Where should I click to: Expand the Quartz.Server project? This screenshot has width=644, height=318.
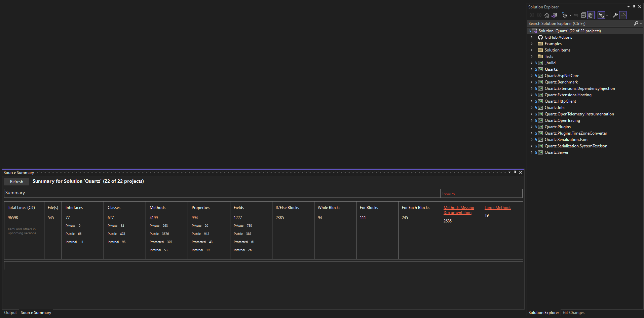pyautogui.click(x=531, y=152)
